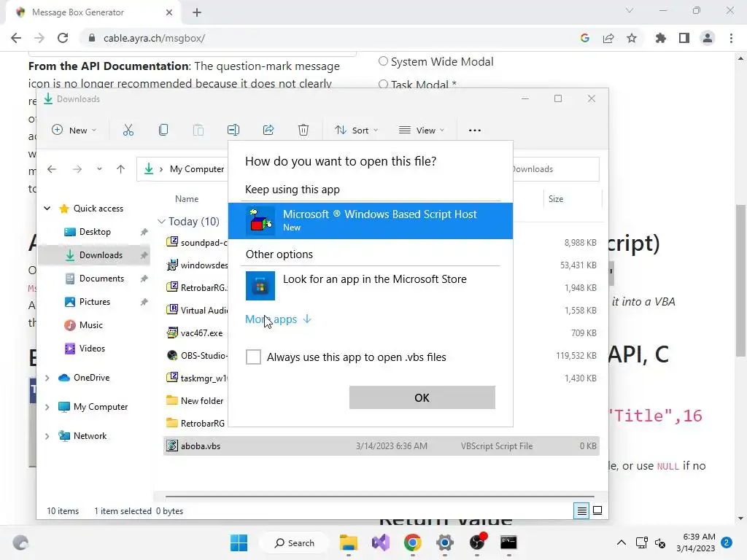747x560 pixels.
Task: Open Settings gear from the taskbar
Action: click(445, 542)
